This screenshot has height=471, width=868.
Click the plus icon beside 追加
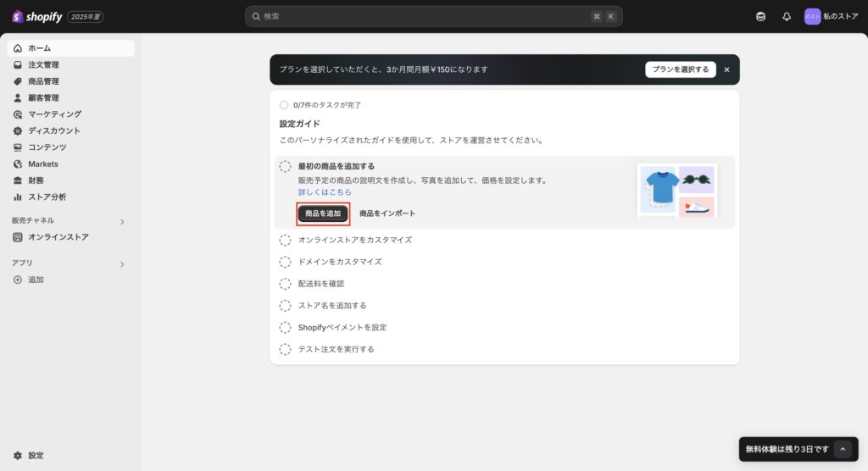coord(18,280)
